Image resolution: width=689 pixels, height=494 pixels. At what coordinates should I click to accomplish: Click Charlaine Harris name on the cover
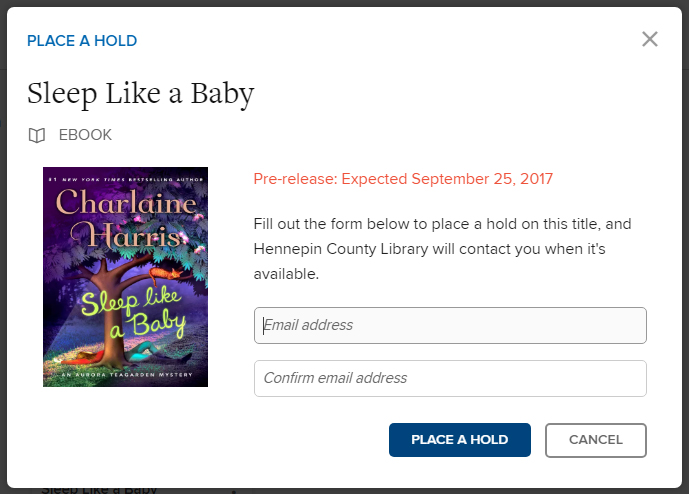[127, 218]
